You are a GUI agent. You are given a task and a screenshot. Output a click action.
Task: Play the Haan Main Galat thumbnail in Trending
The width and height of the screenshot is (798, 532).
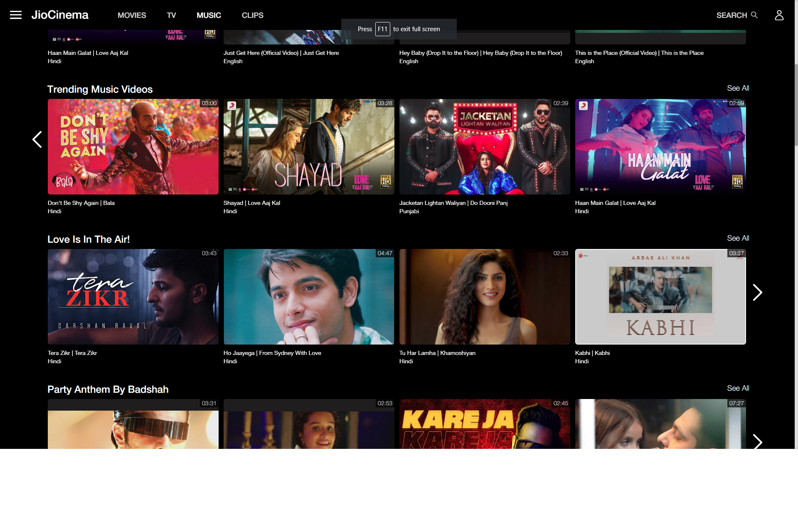coord(660,147)
